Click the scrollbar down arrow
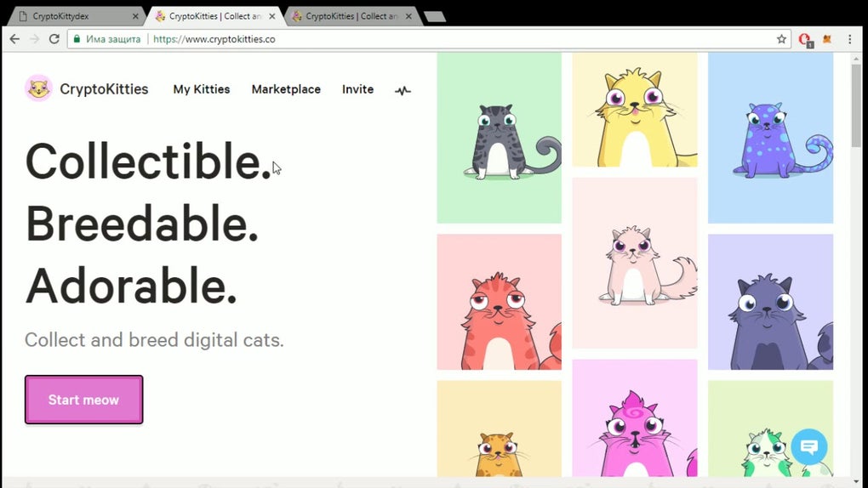The width and height of the screenshot is (868, 488). click(x=856, y=481)
